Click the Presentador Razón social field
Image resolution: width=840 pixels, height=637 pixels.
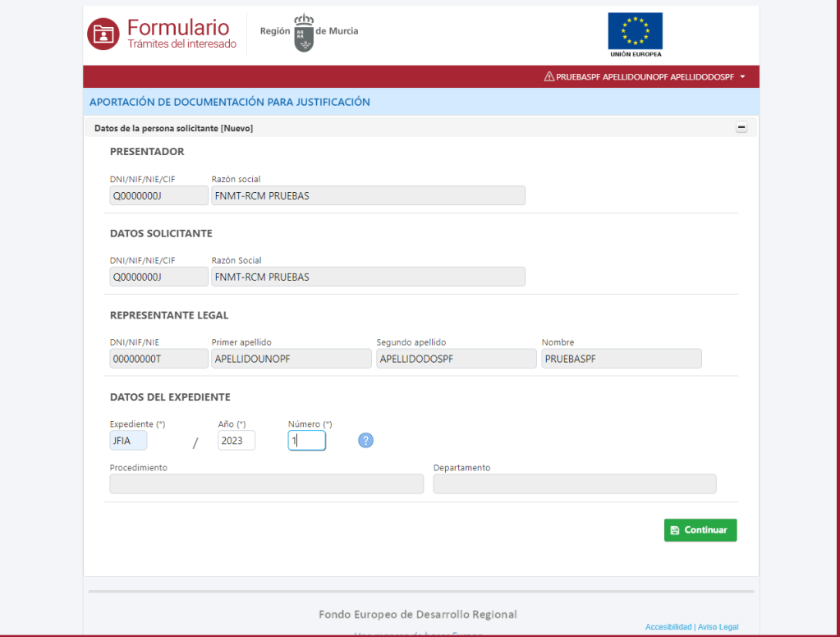368,195
